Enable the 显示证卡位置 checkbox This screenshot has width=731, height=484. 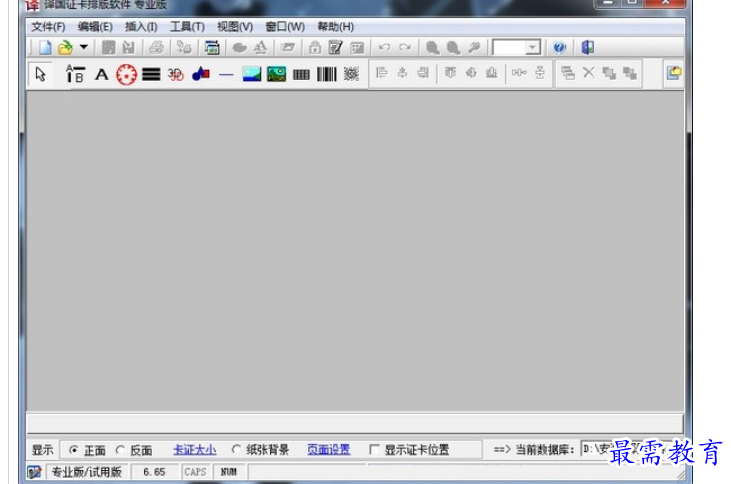374,449
